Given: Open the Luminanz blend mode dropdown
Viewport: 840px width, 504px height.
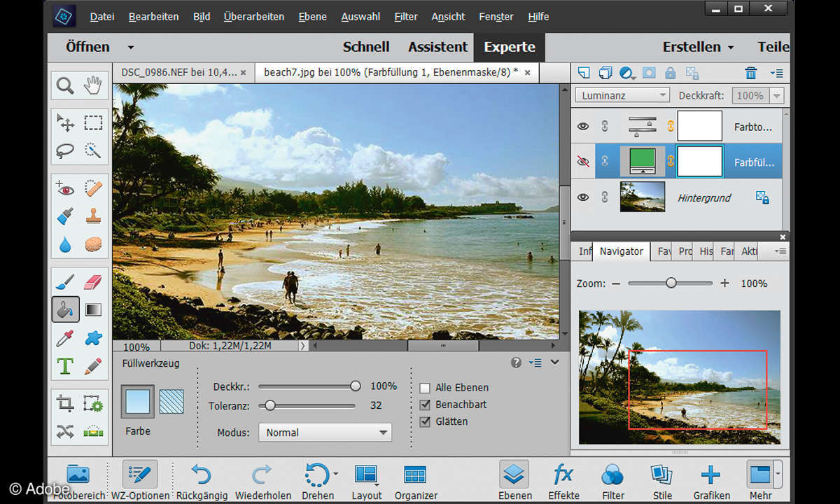Looking at the screenshot, I should pyautogui.click(x=622, y=95).
